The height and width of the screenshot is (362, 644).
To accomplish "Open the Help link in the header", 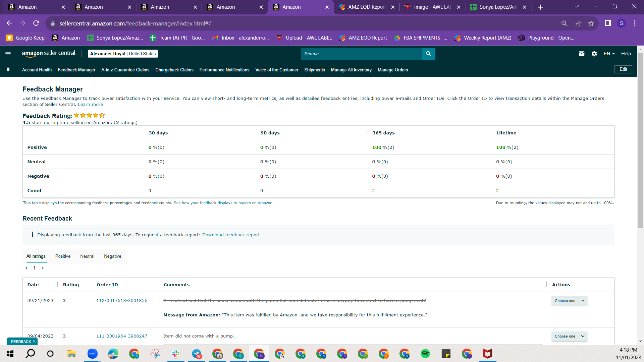I will (626, 54).
